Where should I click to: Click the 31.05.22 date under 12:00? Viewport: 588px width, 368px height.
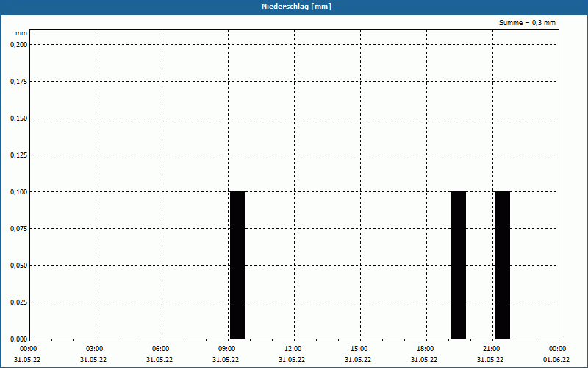click(292, 360)
